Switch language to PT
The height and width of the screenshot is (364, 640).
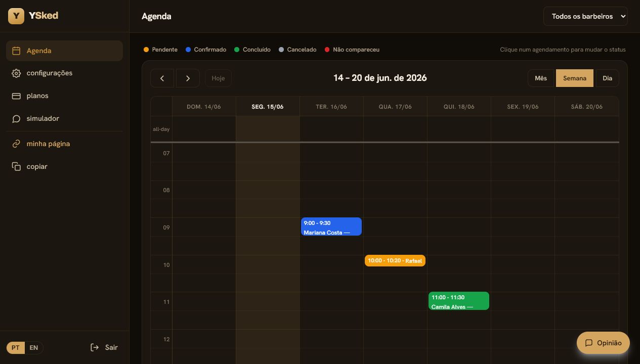point(16,348)
